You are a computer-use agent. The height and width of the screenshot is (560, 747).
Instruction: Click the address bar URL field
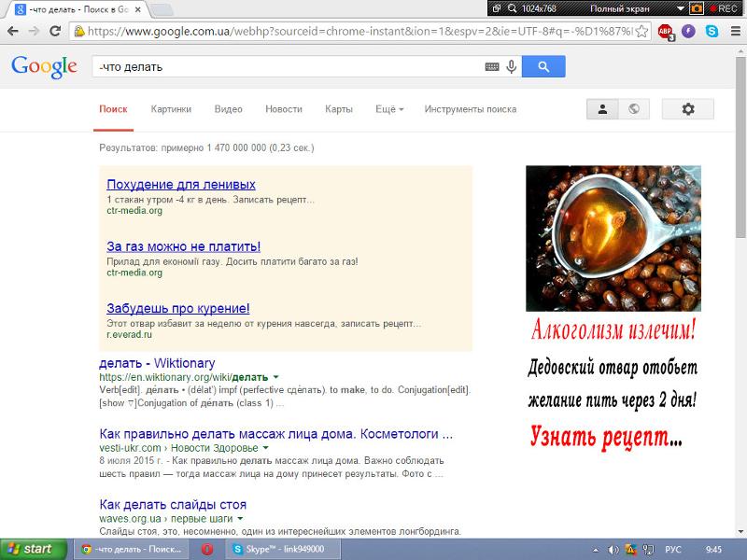coord(360,32)
